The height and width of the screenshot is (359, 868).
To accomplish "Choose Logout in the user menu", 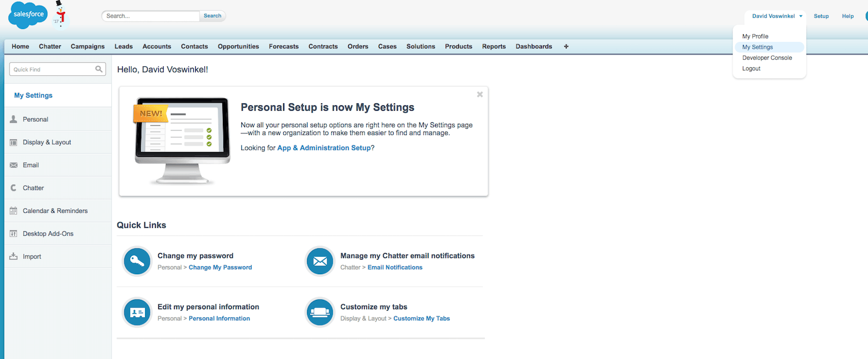I will click(x=751, y=69).
